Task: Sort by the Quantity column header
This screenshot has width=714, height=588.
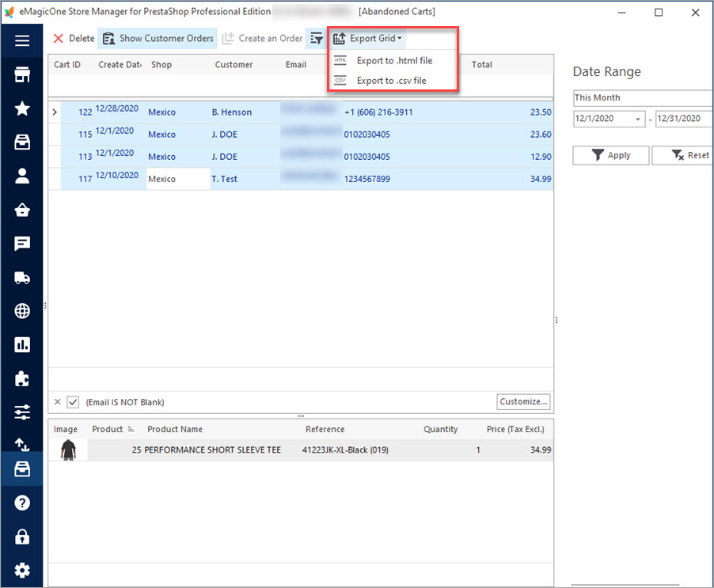Action: pyautogui.click(x=440, y=429)
